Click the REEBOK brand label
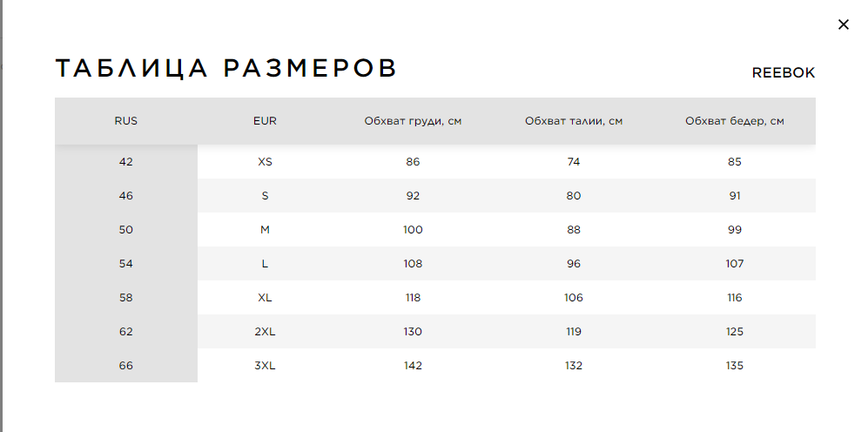 click(x=784, y=72)
